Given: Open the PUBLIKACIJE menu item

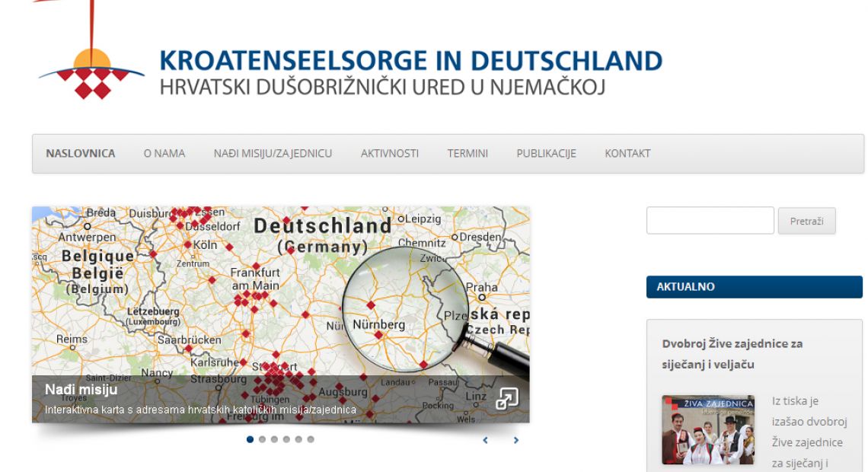Looking at the screenshot, I should [547, 154].
